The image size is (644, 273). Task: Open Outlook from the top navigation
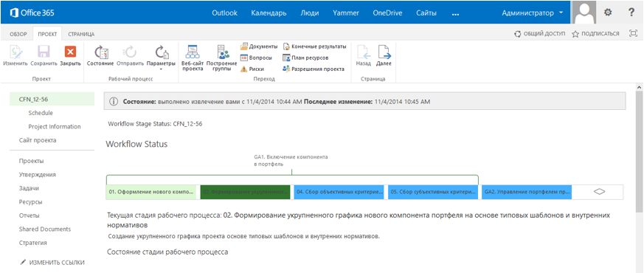point(225,13)
